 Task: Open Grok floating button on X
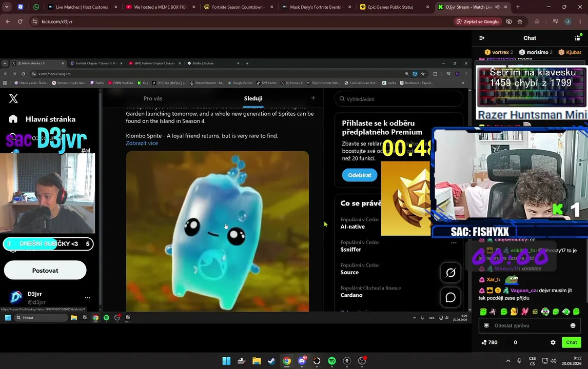pyautogui.click(x=450, y=273)
